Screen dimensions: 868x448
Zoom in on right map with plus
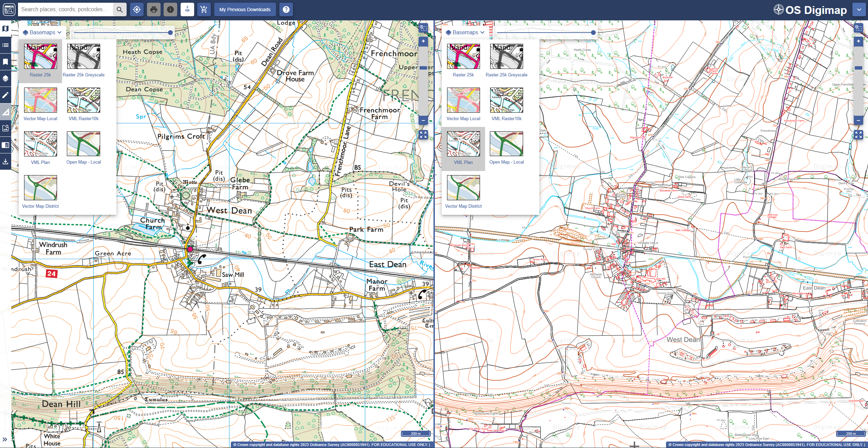pyautogui.click(x=858, y=41)
